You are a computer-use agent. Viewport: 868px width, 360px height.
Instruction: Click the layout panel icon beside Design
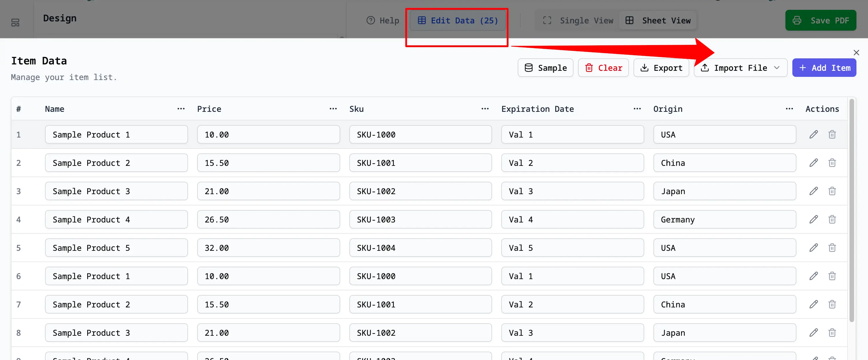click(x=15, y=22)
